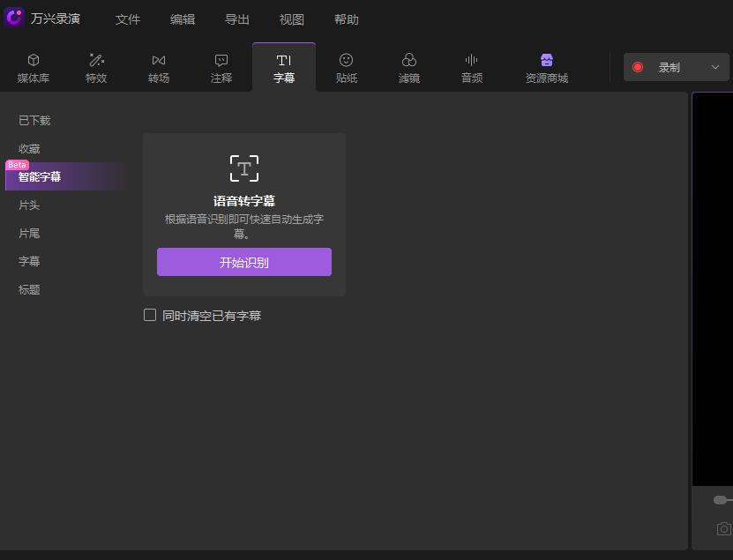Select 字幕 category in the sidebar

point(29,261)
